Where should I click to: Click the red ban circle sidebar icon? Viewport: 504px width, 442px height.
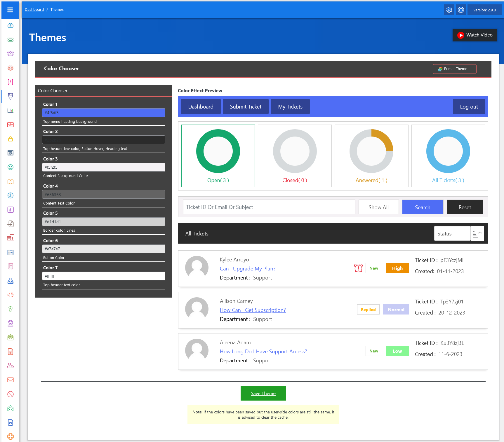(x=11, y=394)
